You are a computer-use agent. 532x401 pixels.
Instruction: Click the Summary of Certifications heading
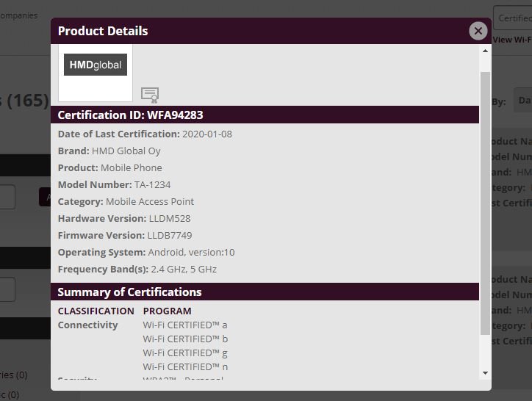tap(129, 292)
